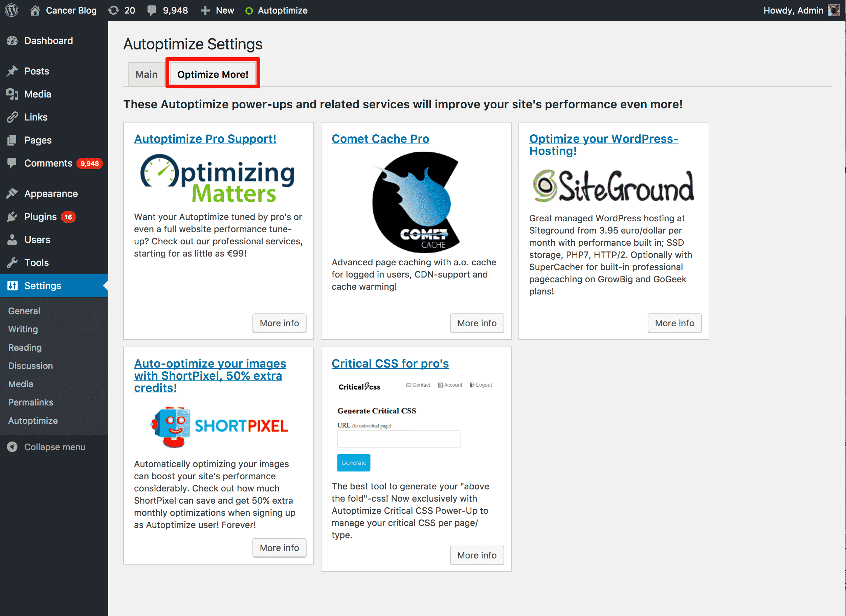Click the updates icon showing 20
Image resolution: width=846 pixels, height=616 pixels.
(x=113, y=10)
